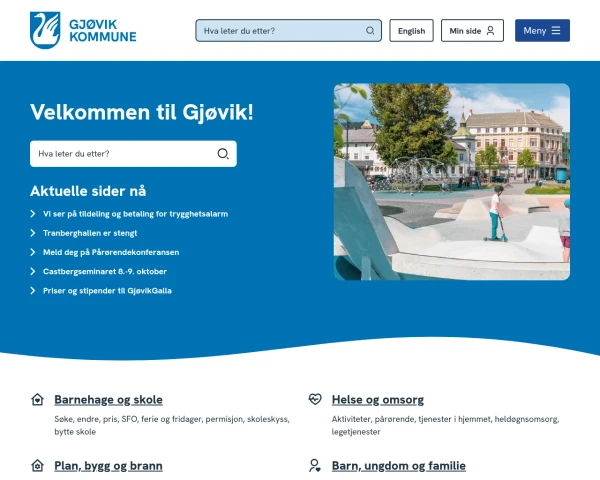Open the Meny hamburger menu
The height and width of the screenshot is (480, 600).
click(542, 31)
